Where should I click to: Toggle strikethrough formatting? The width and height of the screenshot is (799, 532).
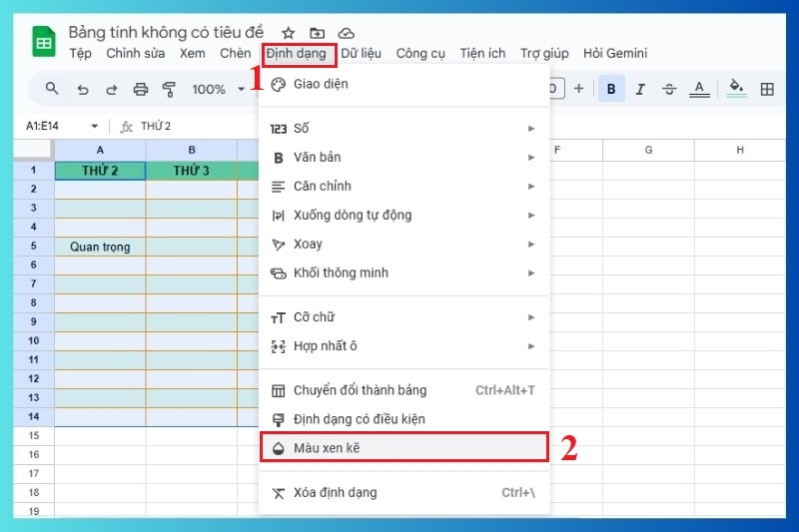[x=669, y=89]
